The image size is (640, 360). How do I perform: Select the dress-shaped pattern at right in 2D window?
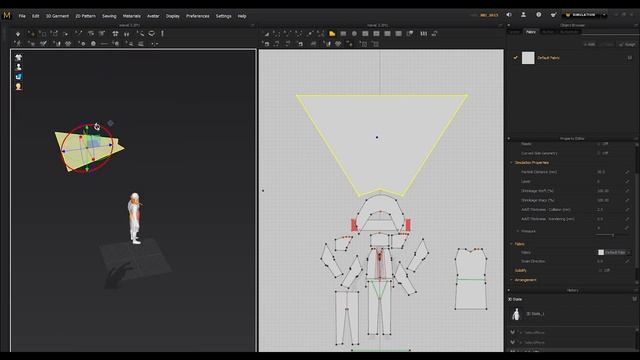(x=471, y=279)
